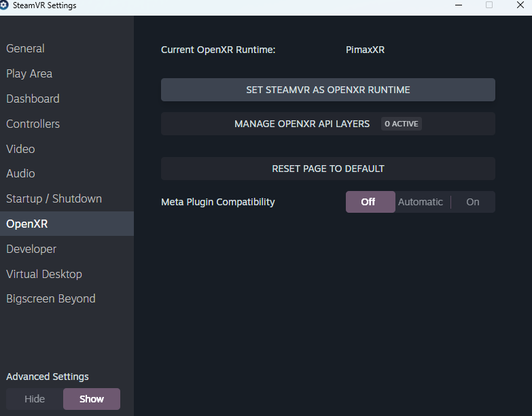This screenshot has width=532, height=416.
Task: Set Meta Plugin Compatibility to Off
Action: click(x=370, y=202)
